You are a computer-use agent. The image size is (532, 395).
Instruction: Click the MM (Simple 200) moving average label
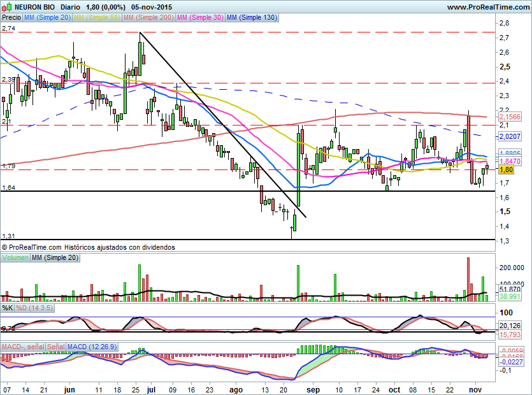[x=148, y=18]
